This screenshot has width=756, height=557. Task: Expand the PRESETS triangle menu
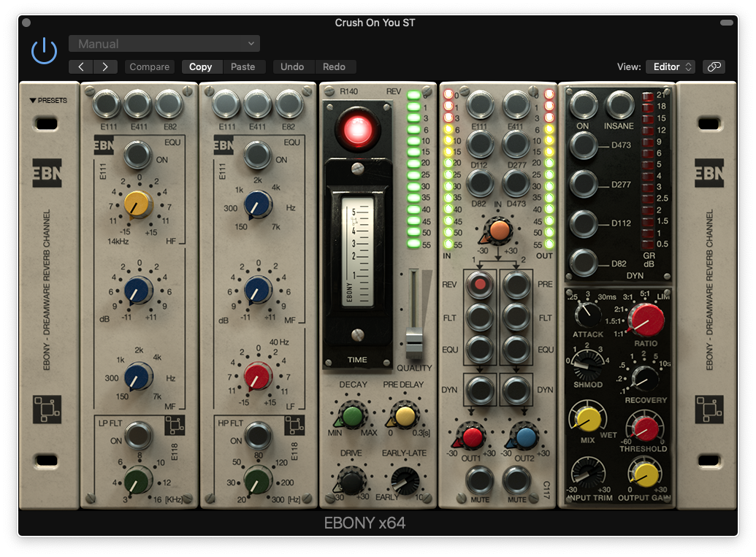tap(47, 100)
